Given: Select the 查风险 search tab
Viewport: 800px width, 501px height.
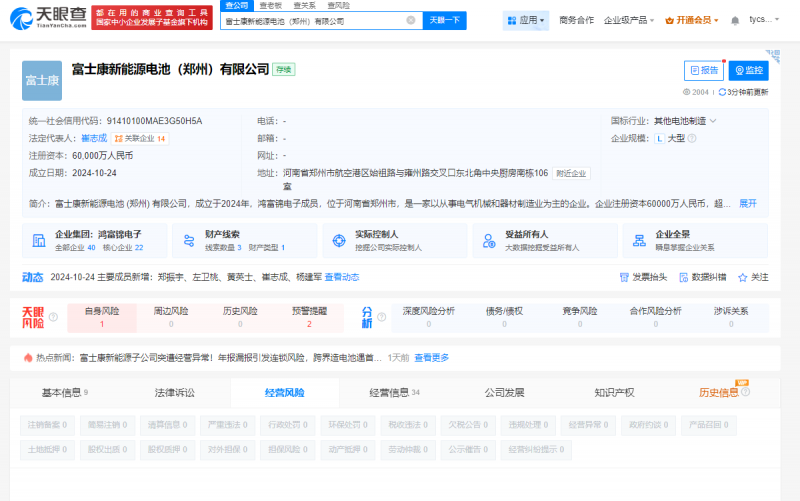Looking at the screenshot, I should coord(338,6).
